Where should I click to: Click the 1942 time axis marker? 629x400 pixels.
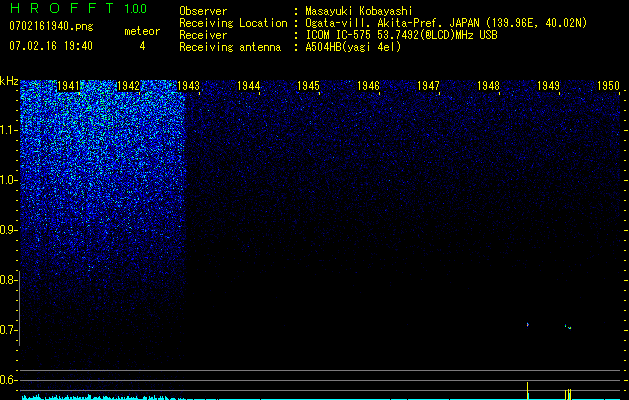tap(128, 85)
